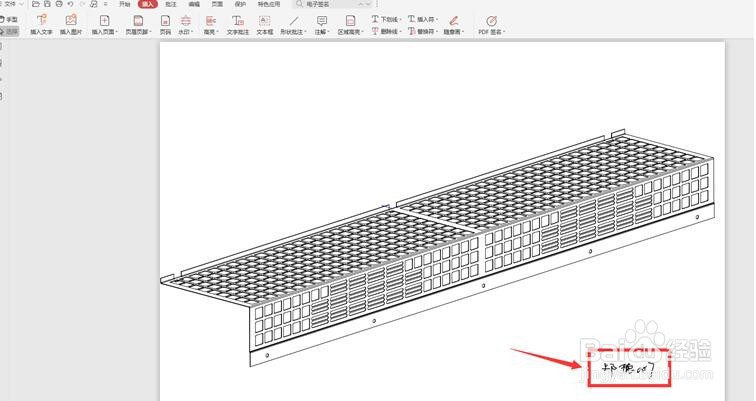
Task: Expand the 高亮 (highlight) dropdown arrow
Action: coord(218,32)
